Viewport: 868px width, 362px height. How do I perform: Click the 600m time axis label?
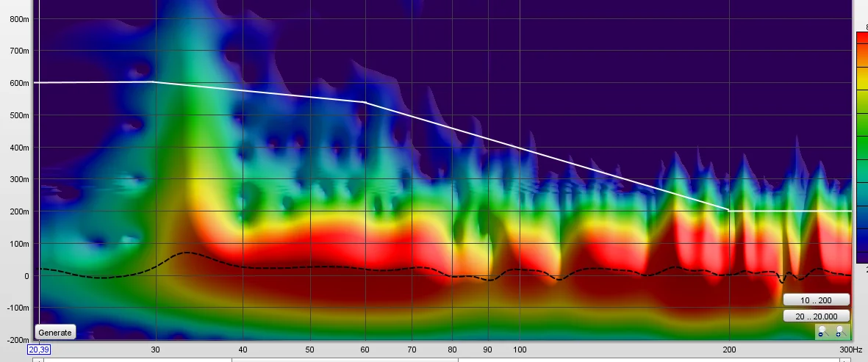click(x=20, y=84)
